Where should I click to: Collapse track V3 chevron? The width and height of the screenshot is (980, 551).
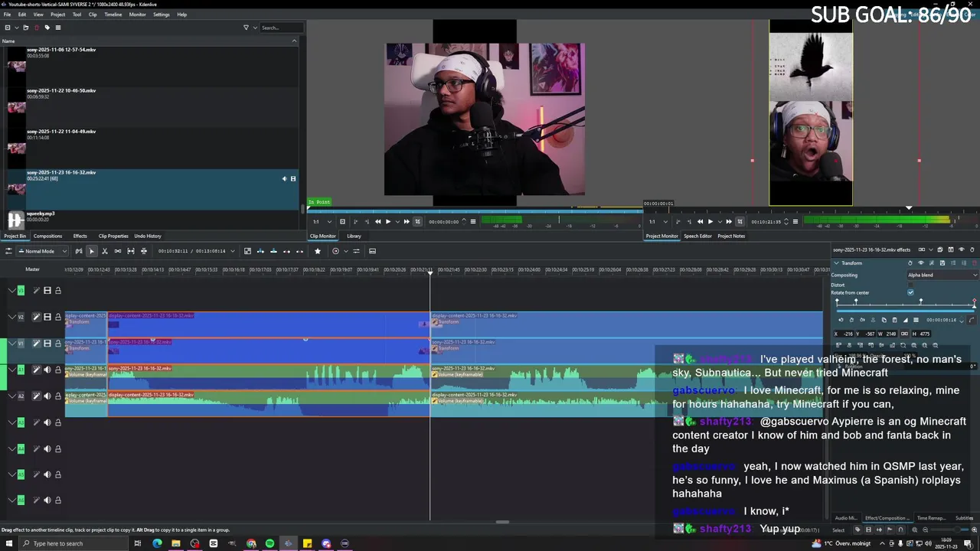tap(11, 291)
